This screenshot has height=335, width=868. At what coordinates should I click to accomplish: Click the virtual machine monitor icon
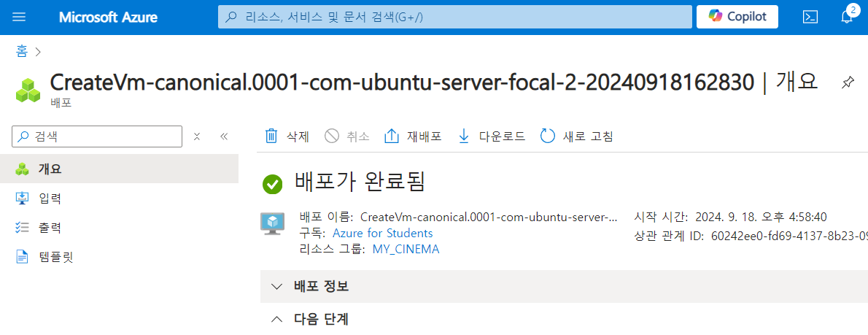coord(272,224)
